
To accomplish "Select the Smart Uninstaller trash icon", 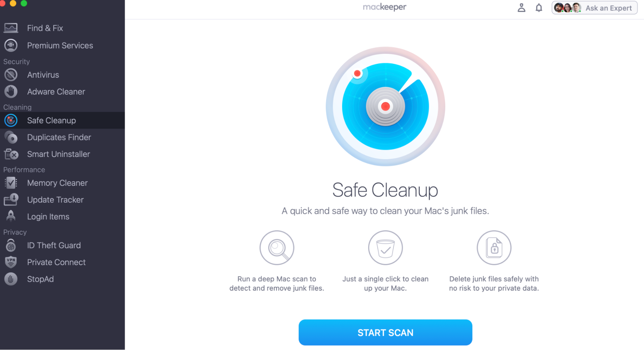I will 11,154.
